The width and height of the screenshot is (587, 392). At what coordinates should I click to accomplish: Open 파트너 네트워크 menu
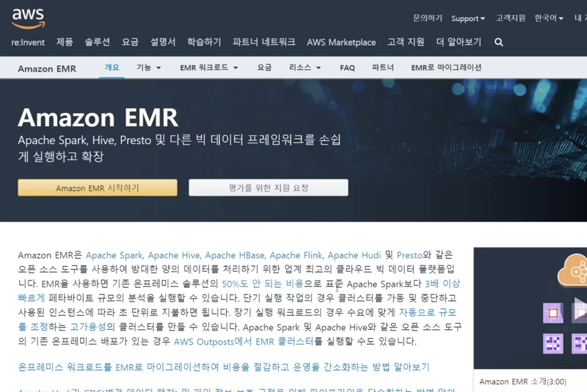coord(264,42)
